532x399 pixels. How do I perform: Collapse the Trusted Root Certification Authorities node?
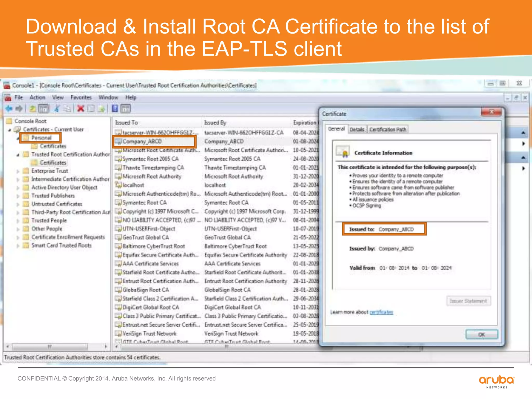click(18, 155)
